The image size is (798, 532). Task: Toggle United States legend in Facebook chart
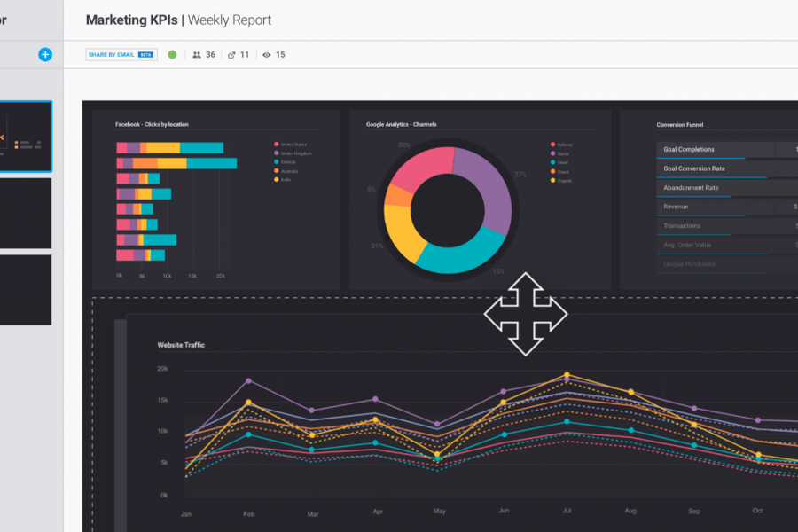click(x=293, y=145)
